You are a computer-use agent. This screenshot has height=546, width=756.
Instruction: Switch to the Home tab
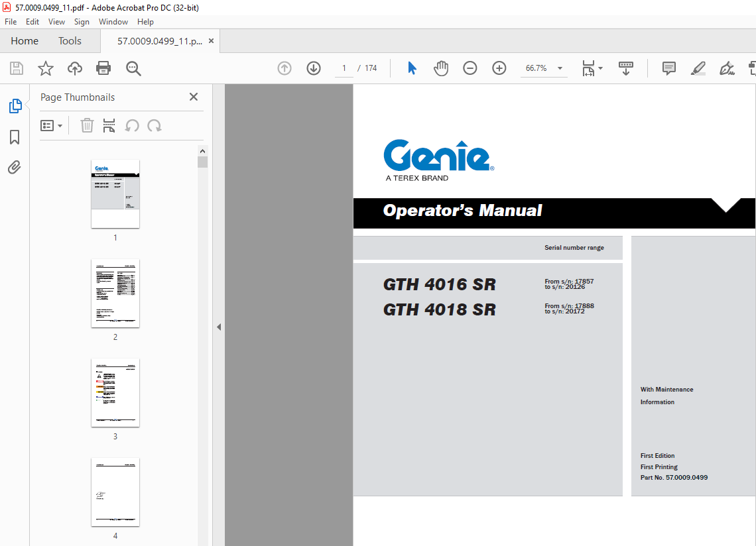(25, 41)
